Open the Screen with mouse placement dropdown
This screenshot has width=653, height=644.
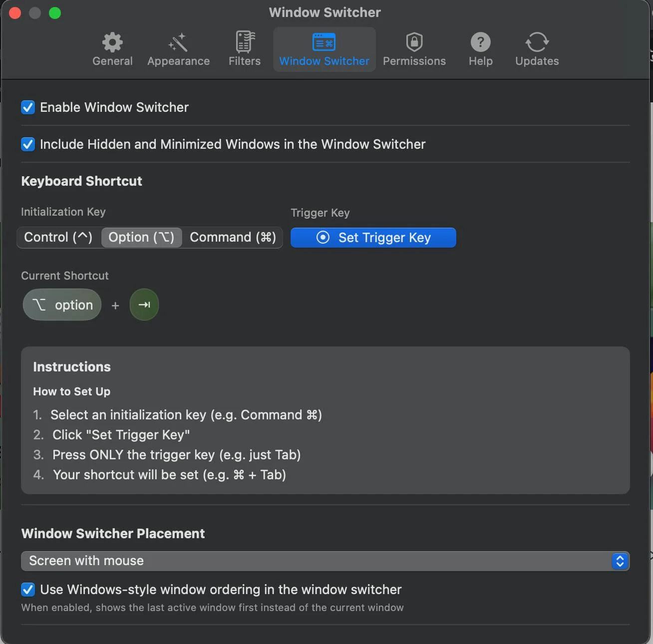[x=325, y=561]
